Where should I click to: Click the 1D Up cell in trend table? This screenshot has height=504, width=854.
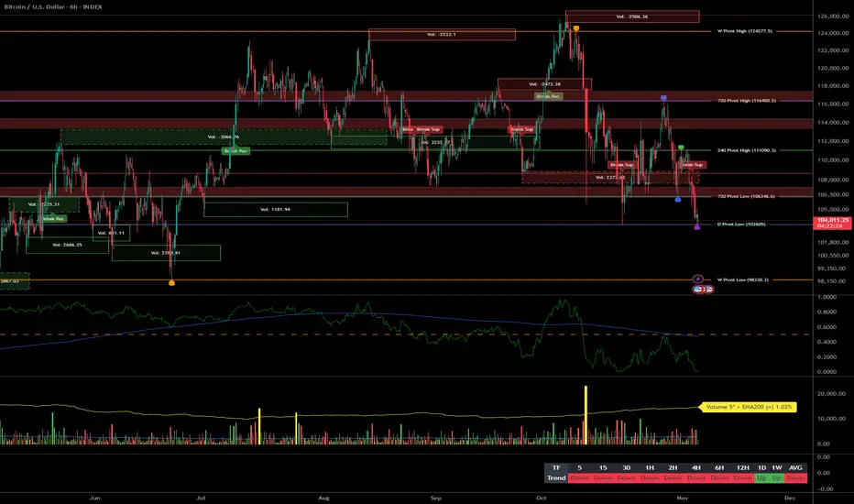tap(761, 477)
